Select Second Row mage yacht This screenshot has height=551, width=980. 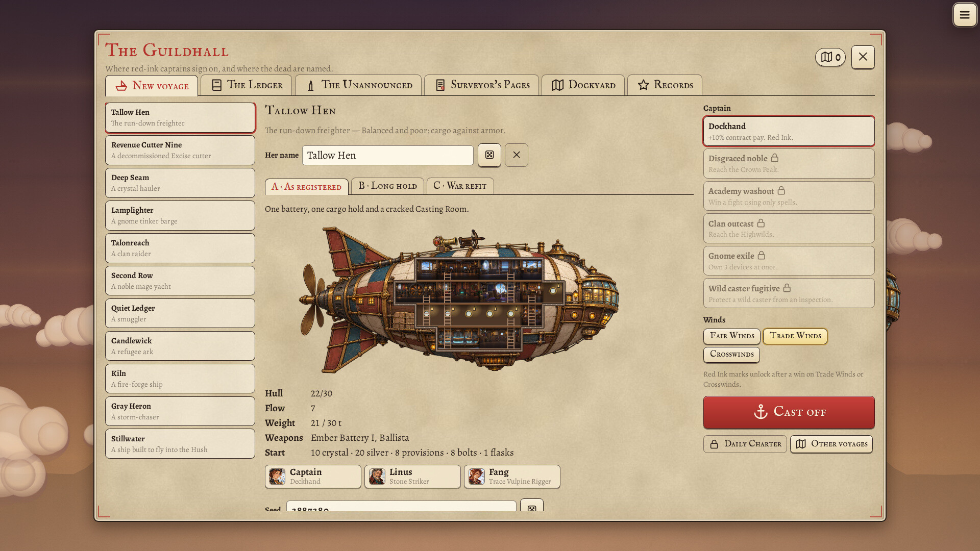point(180,281)
